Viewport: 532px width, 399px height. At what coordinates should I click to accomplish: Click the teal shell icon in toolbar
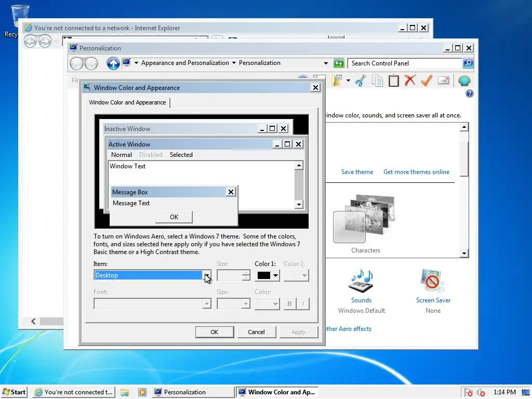click(x=464, y=81)
